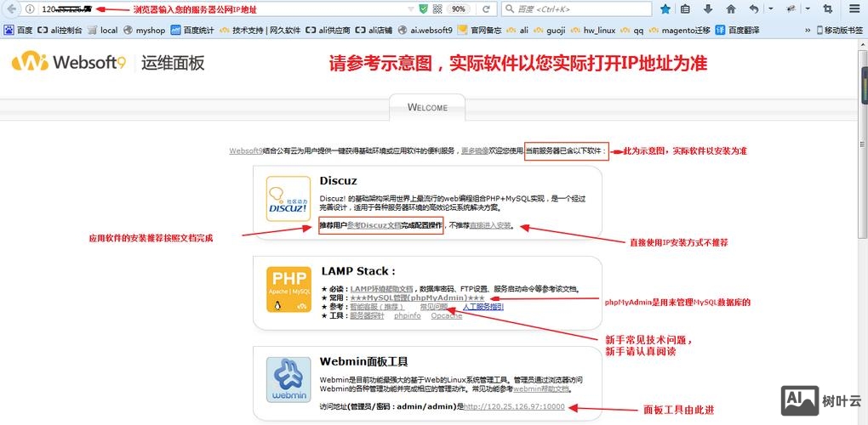The width and height of the screenshot is (868, 425).
Task: Open the phpinfo link
Action: (408, 315)
